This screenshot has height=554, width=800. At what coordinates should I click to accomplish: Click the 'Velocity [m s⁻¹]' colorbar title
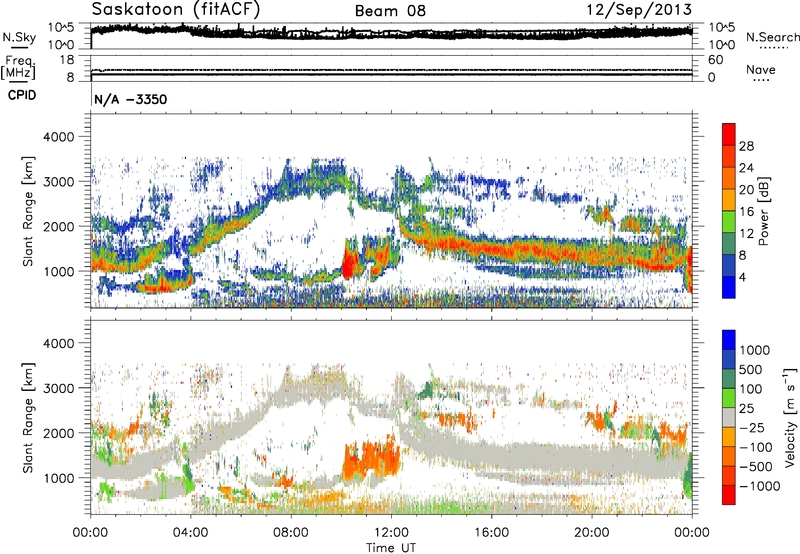pos(790,417)
